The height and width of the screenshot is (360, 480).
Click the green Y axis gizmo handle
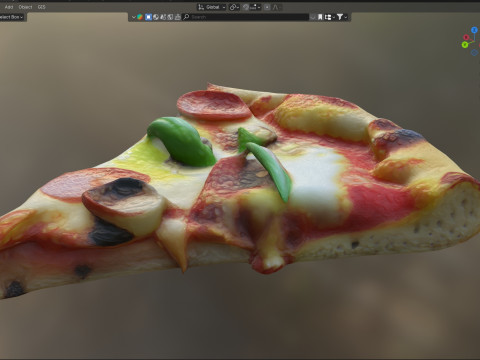tap(465, 45)
